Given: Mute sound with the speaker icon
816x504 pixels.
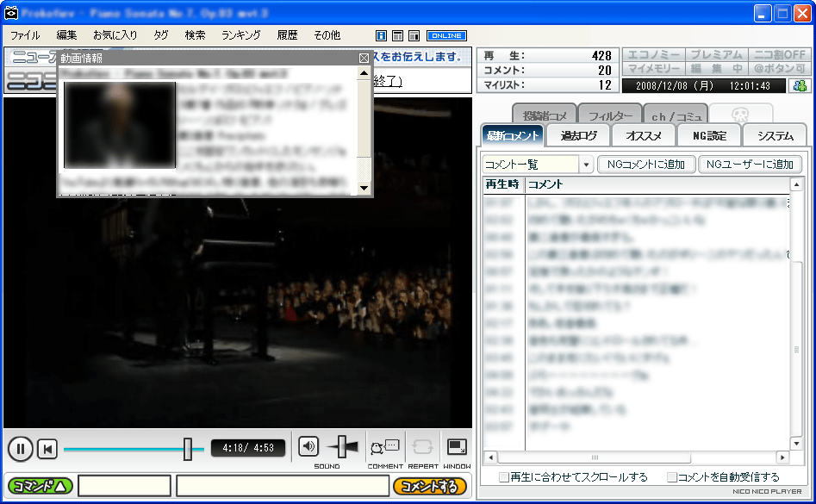Looking at the screenshot, I should (308, 446).
